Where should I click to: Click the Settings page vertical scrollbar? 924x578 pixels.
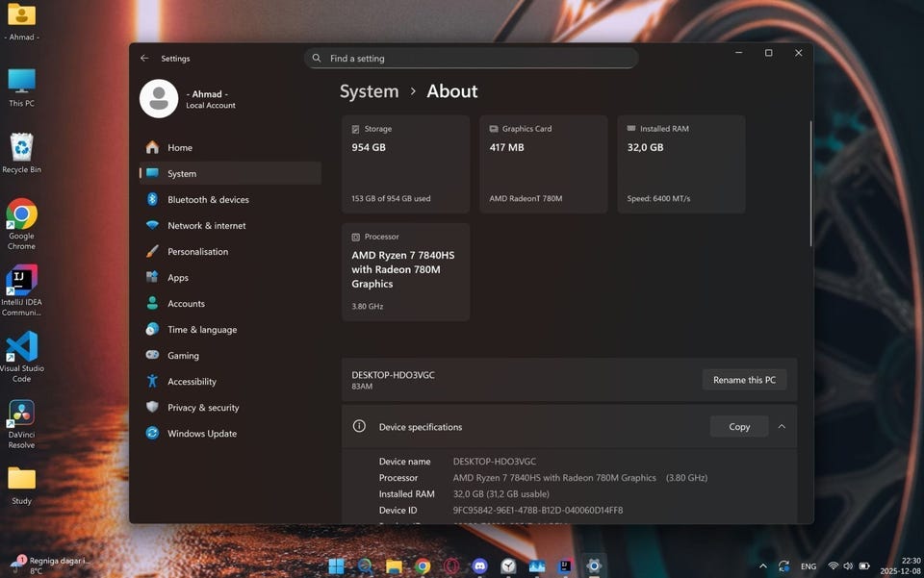(x=810, y=183)
